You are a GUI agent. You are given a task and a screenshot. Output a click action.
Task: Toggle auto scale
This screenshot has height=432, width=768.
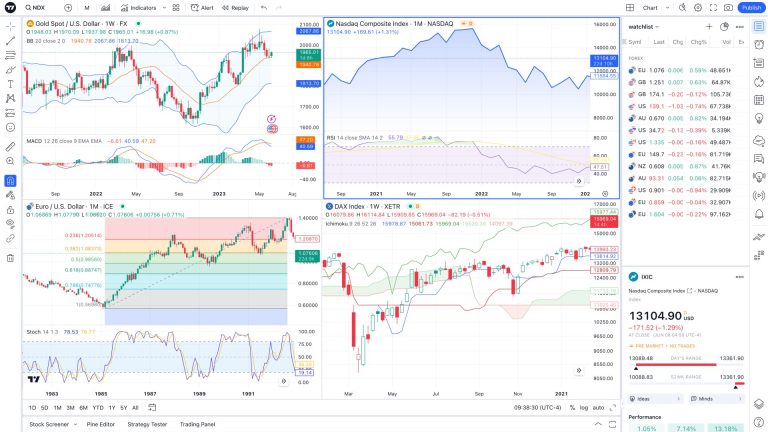click(598, 408)
